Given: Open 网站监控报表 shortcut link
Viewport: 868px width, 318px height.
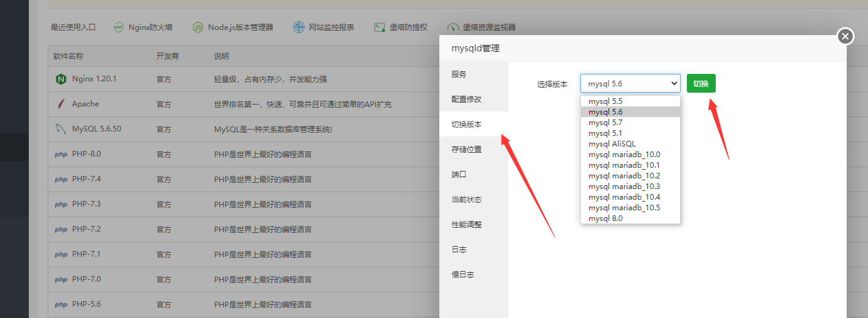Looking at the screenshot, I should coord(332,28).
